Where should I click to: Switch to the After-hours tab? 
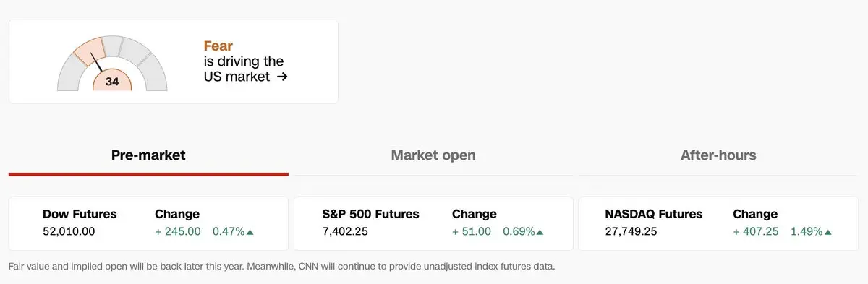pos(718,155)
